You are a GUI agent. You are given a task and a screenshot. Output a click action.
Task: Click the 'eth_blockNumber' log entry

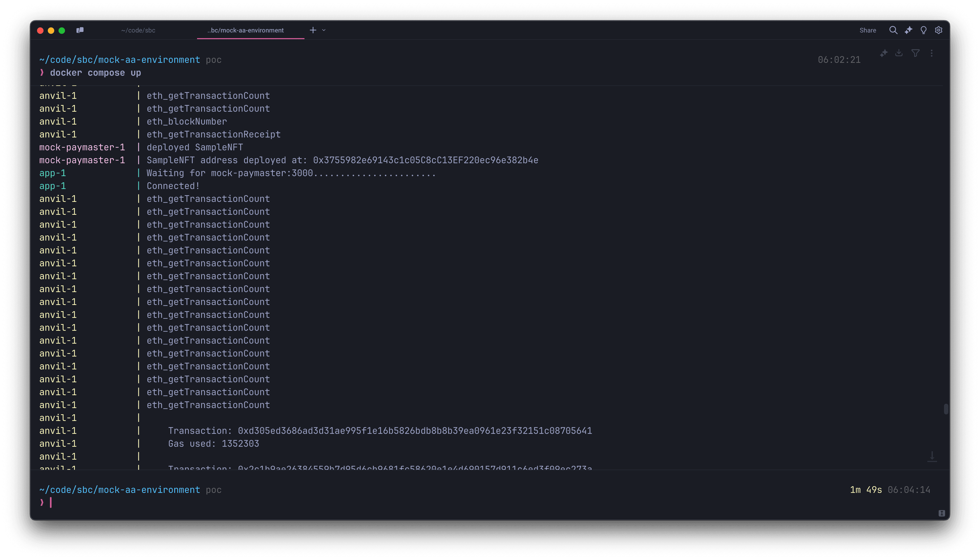(x=187, y=122)
